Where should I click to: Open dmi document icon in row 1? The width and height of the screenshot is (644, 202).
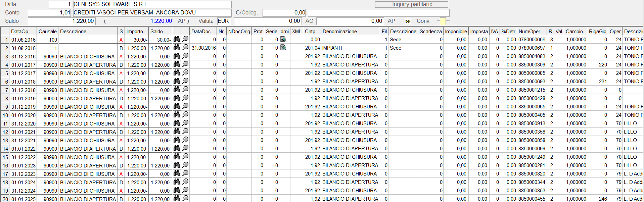283,39
